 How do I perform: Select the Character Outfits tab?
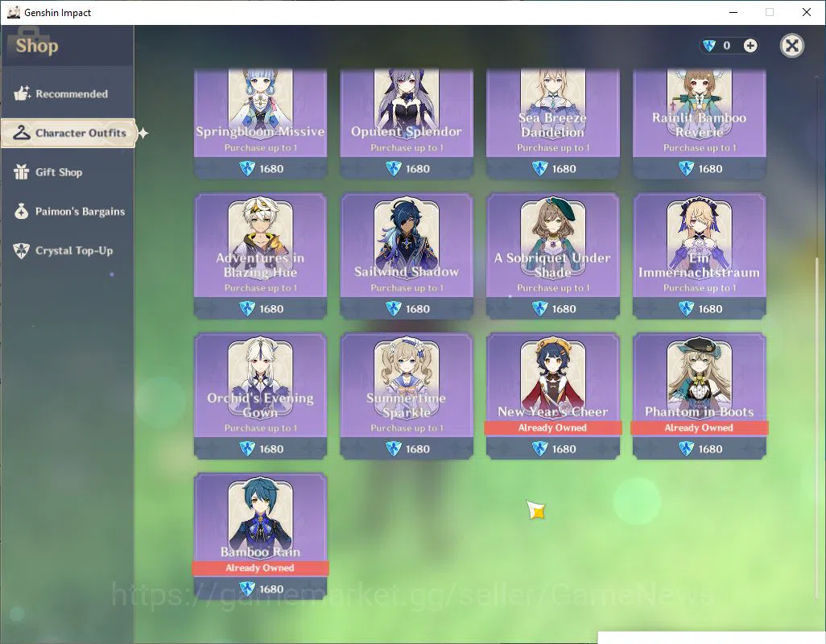point(68,133)
